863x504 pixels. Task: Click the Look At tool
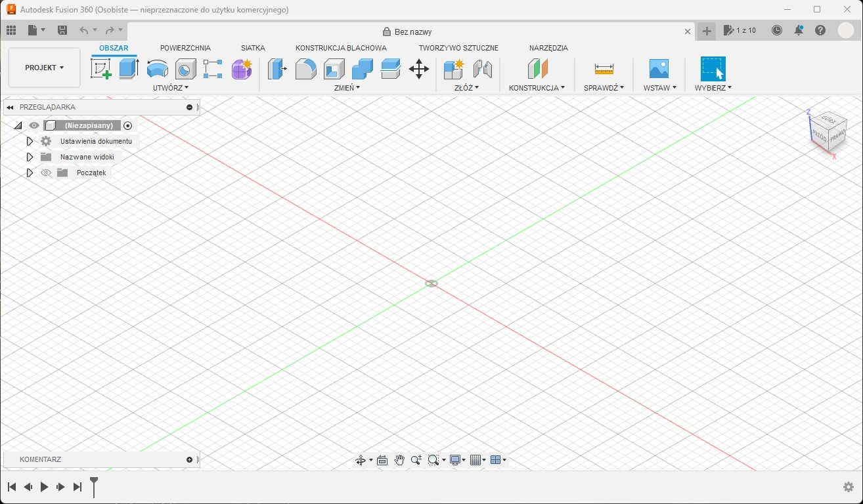pos(382,460)
